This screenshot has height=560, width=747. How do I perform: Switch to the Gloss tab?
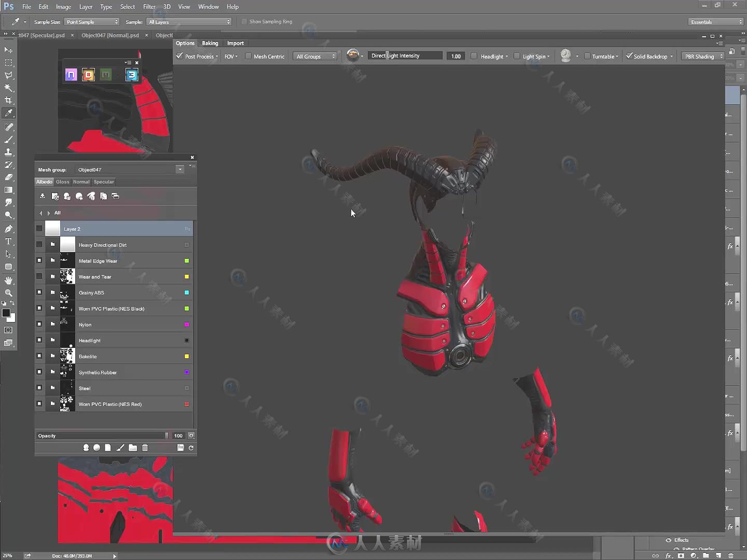tap(63, 182)
